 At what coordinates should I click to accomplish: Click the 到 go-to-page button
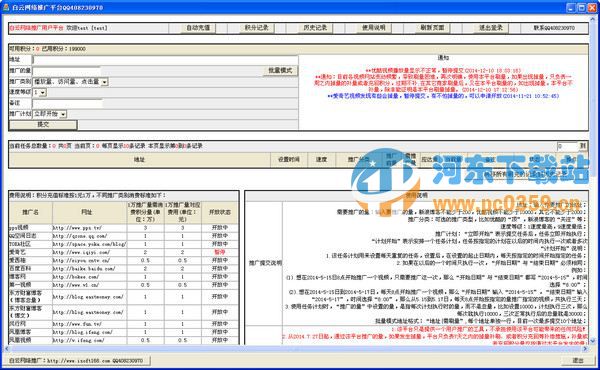pos(583,146)
